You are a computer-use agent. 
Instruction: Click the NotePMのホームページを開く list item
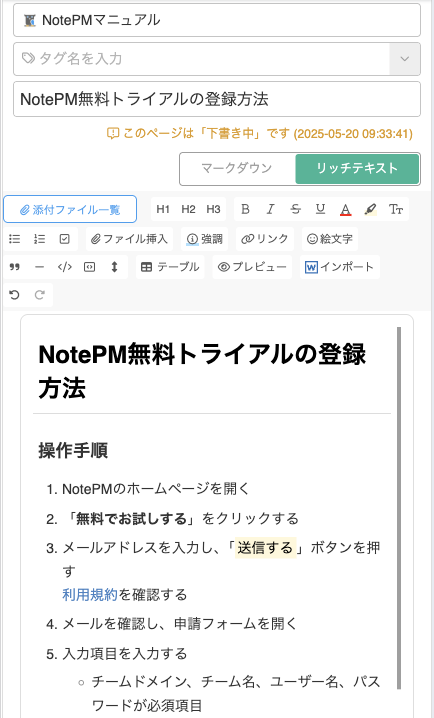156,489
